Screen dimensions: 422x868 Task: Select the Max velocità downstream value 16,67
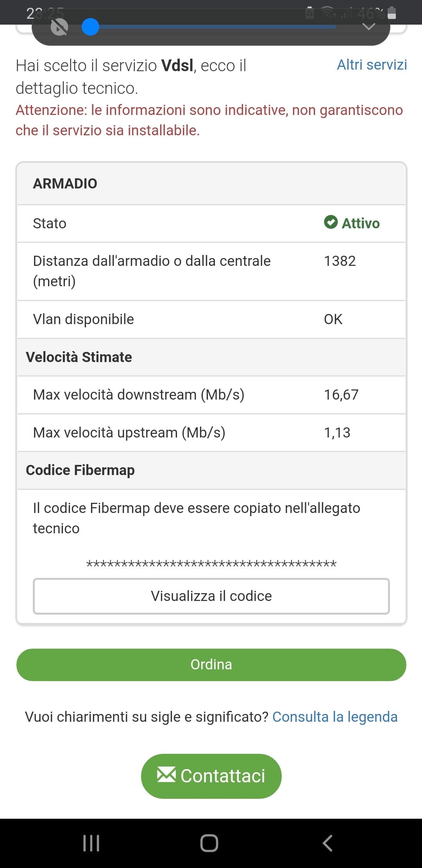click(x=341, y=395)
